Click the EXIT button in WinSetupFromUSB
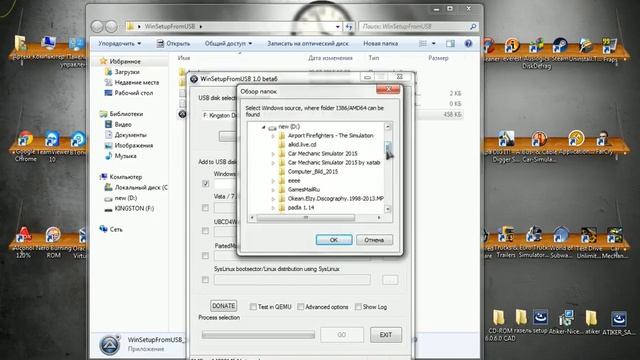640x360 pixels. 386,335
